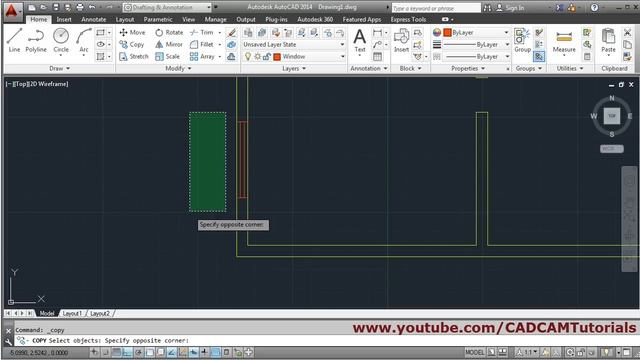This screenshot has height=360, width=640.
Task: Click the Measure utility
Action: [564, 41]
